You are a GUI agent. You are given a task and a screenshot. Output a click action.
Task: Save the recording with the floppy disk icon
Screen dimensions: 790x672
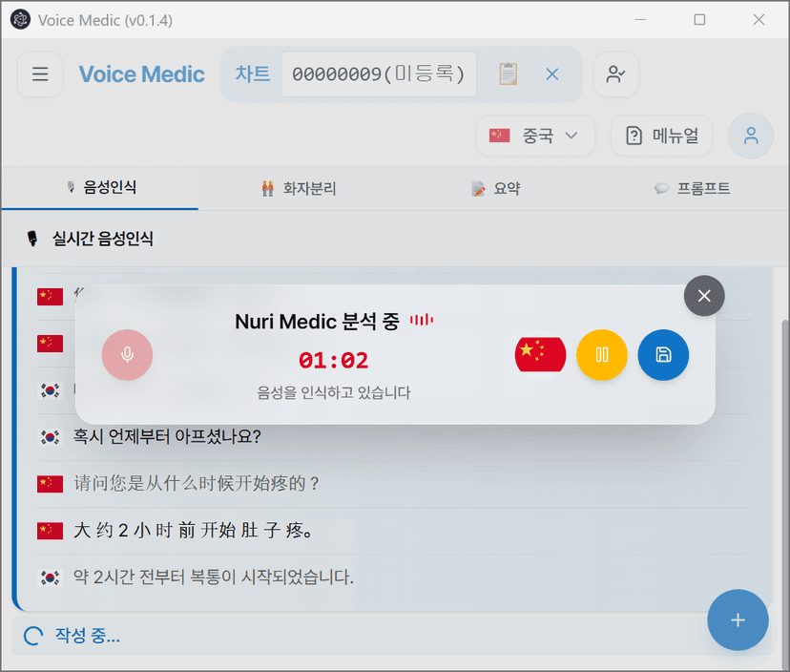click(x=663, y=354)
